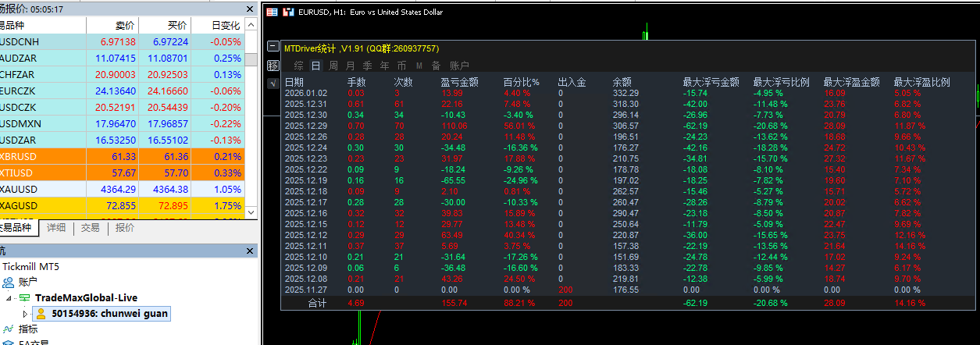This screenshot has height=345, width=980.
Task: Click the EURUSD chart window icon
Action: click(272, 12)
